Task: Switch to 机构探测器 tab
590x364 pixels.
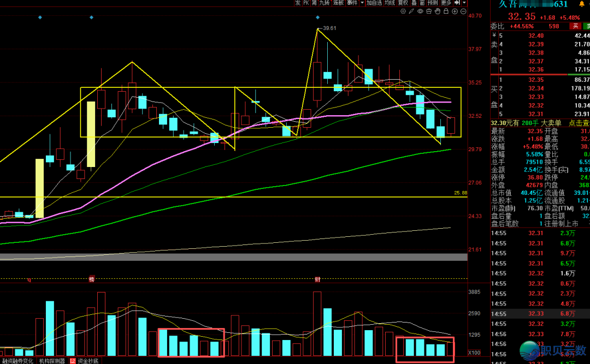Action: point(52,361)
